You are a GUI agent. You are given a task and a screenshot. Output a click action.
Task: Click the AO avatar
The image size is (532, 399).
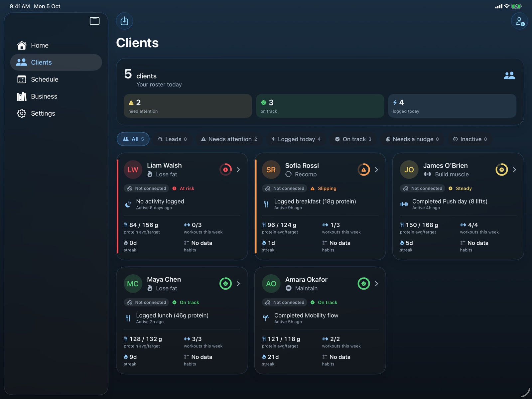click(271, 284)
